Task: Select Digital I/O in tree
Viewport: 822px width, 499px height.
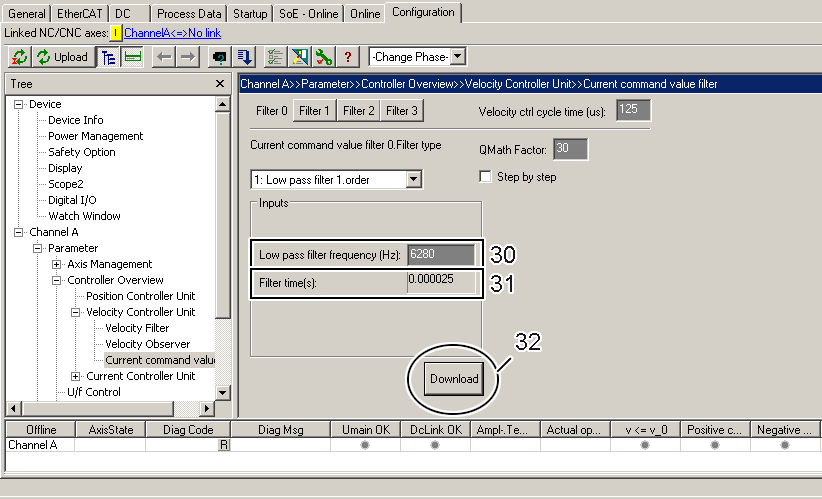Action: click(x=72, y=200)
